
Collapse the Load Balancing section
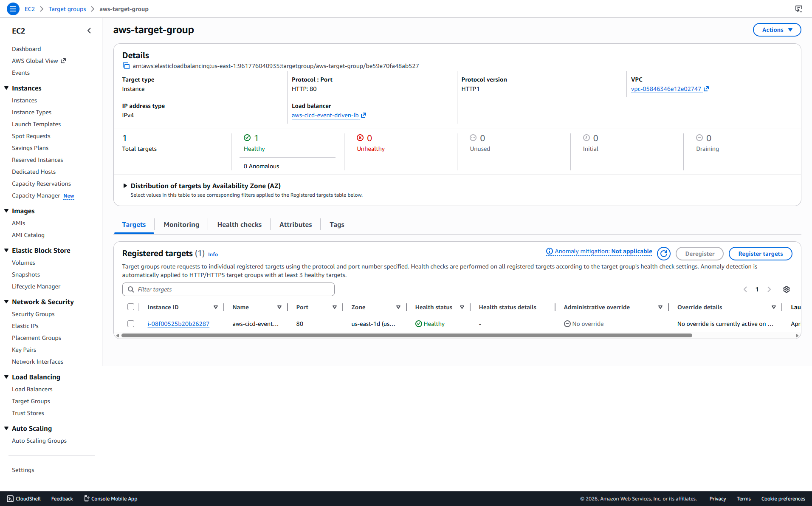point(6,377)
